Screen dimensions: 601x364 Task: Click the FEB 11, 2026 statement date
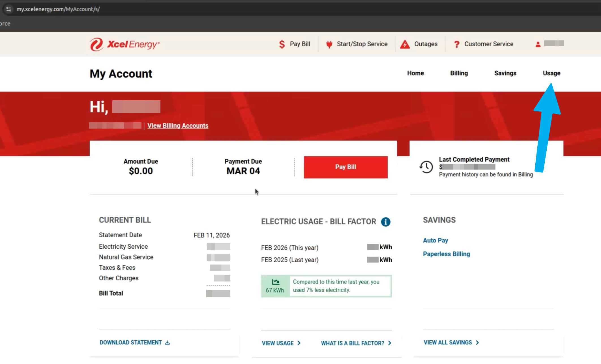[212, 235]
